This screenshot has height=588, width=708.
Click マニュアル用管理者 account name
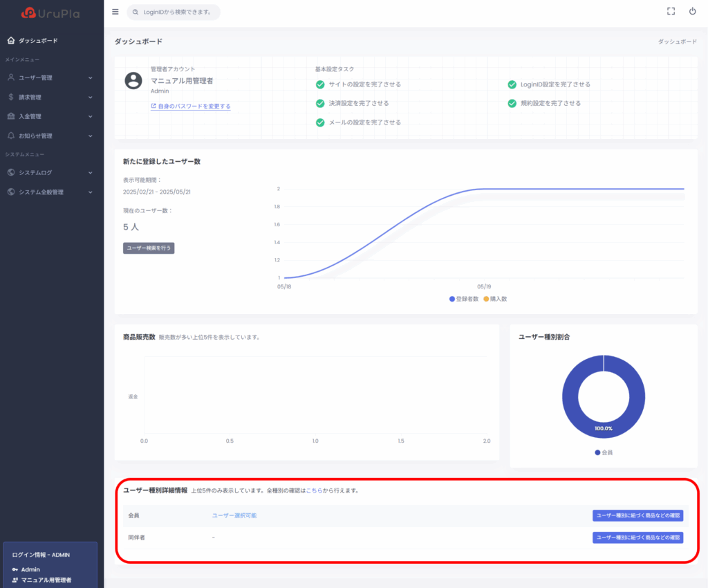tap(182, 81)
